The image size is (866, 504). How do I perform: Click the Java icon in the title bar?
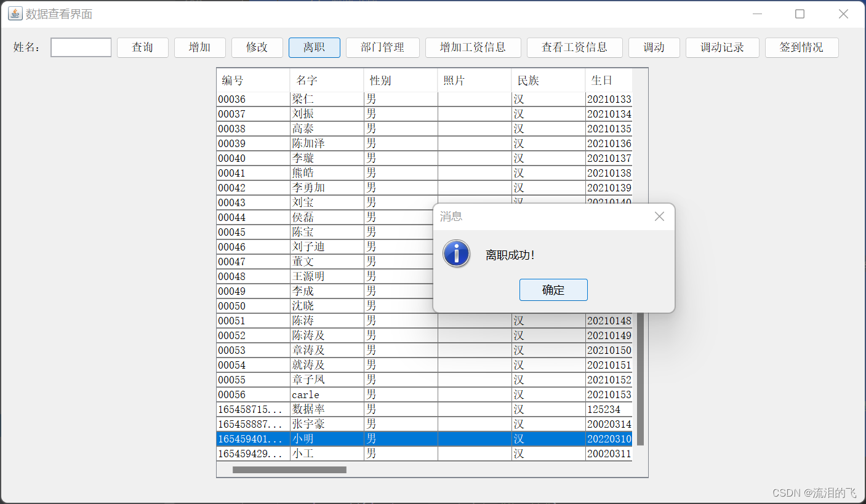coord(15,14)
